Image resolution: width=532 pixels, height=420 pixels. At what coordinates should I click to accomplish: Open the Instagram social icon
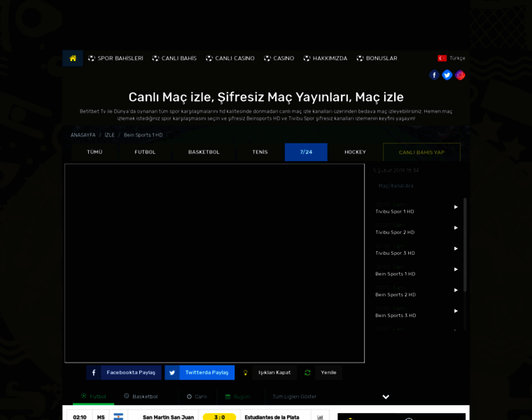coord(460,75)
